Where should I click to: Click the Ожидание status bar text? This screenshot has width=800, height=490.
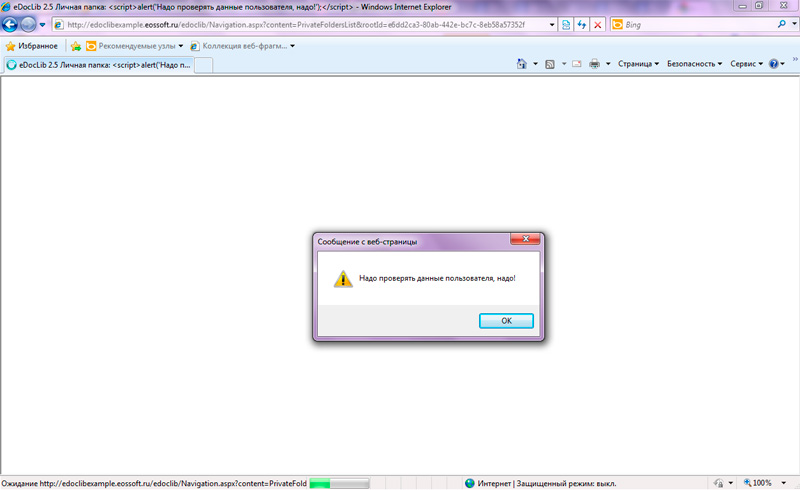154,483
